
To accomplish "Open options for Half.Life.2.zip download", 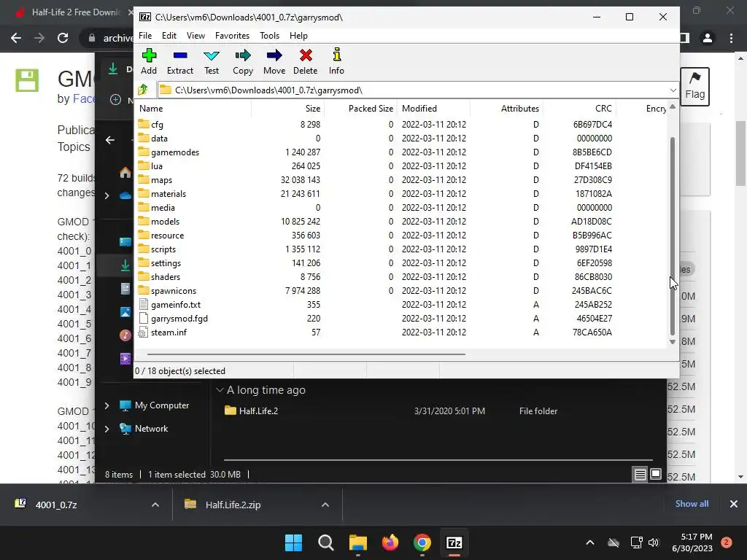I will click(x=325, y=505).
